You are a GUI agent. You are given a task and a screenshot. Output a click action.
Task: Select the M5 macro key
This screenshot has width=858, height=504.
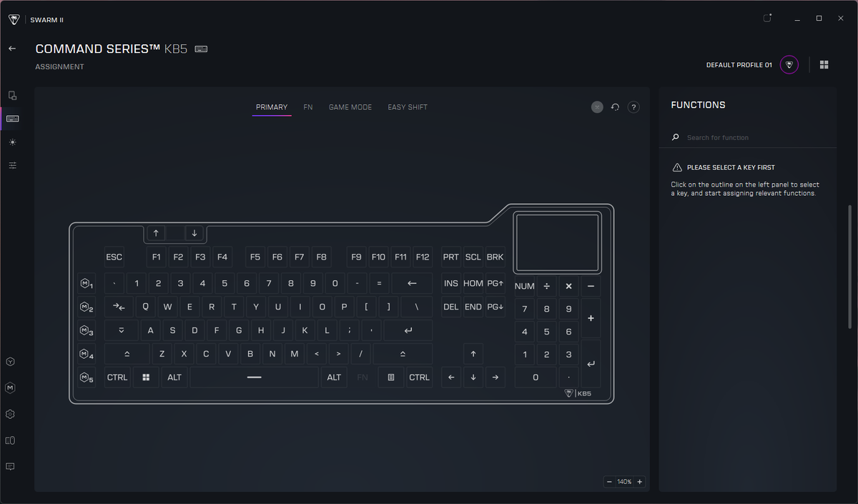tap(87, 377)
